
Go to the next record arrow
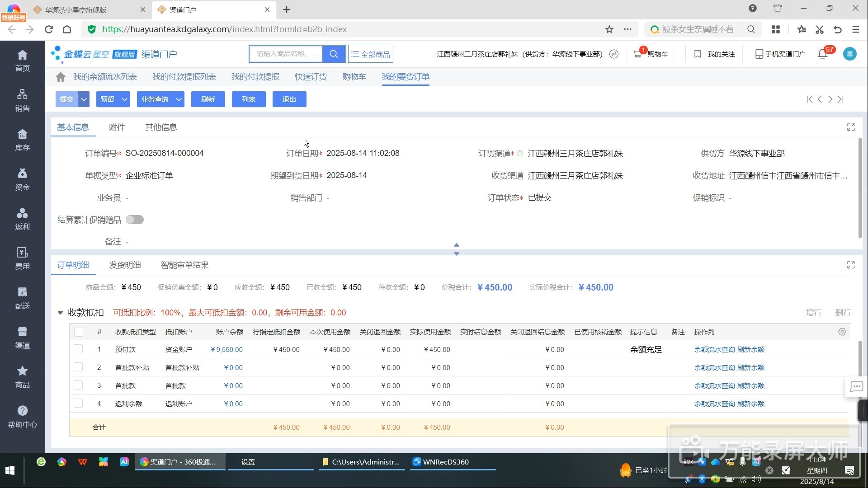click(830, 99)
